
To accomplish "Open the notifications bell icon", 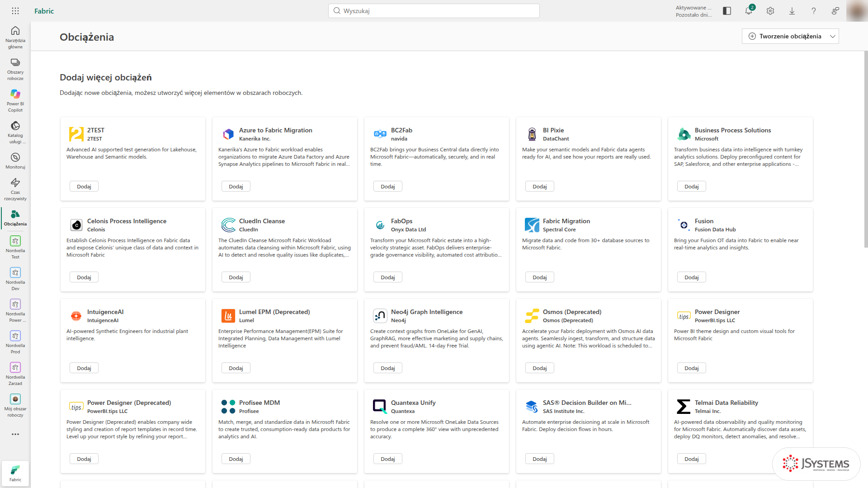I will coord(749,11).
